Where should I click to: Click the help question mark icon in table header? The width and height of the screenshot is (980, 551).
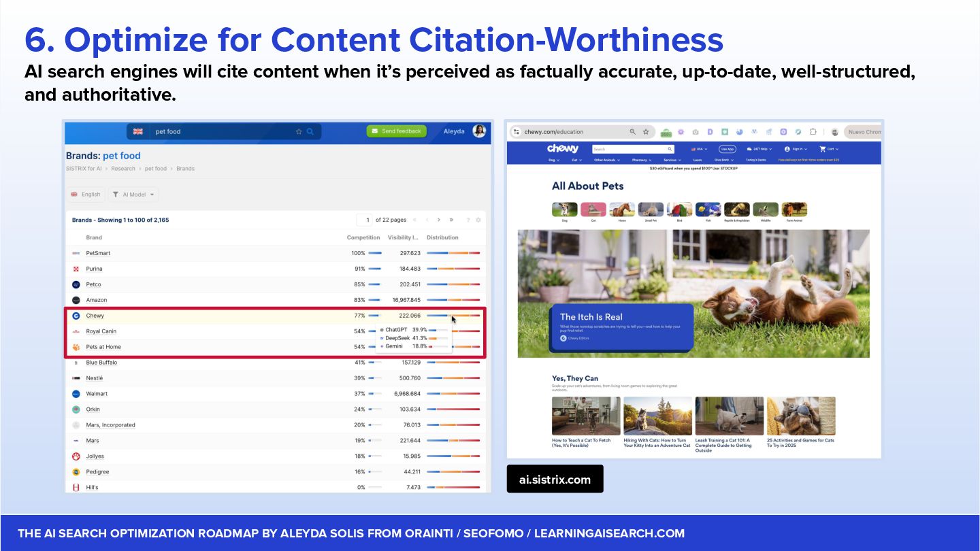[468, 220]
